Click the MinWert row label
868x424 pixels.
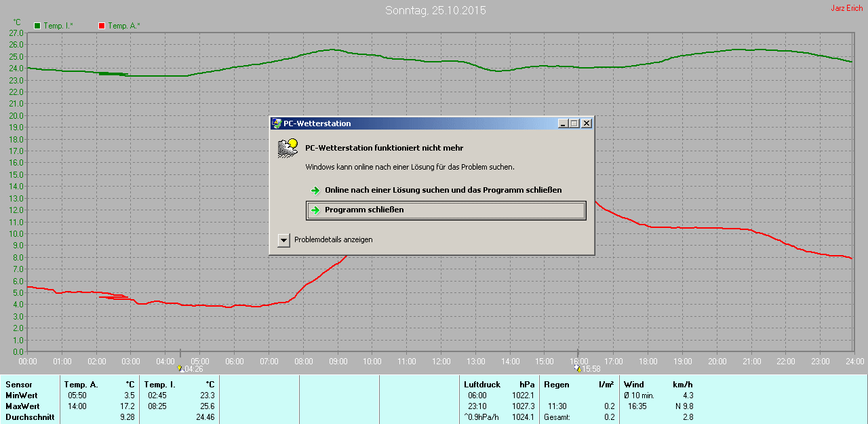click(21, 396)
